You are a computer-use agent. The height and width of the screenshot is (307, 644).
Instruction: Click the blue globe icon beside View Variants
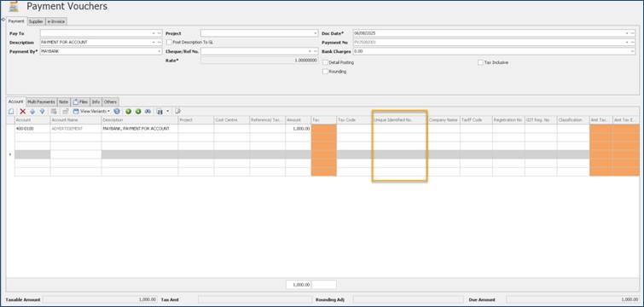[117, 111]
